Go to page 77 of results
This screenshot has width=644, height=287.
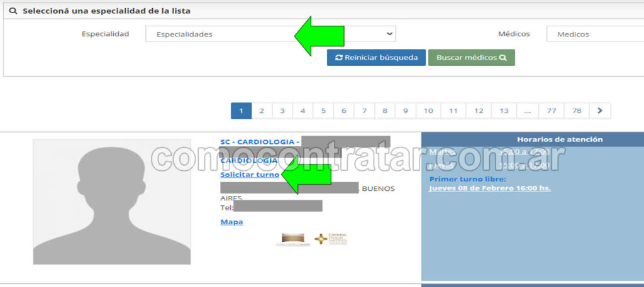point(551,111)
